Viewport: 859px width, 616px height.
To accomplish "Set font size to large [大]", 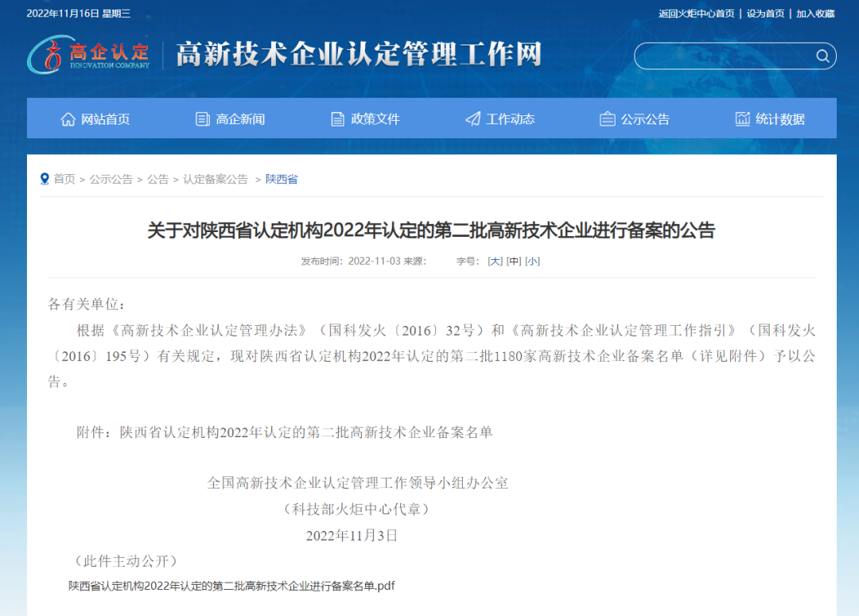I will point(495,261).
